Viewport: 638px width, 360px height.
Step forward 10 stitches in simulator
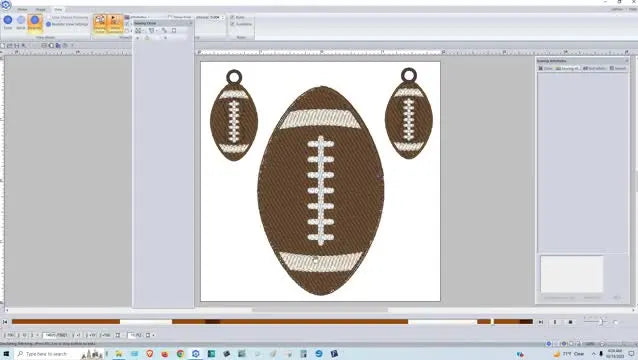(91, 335)
